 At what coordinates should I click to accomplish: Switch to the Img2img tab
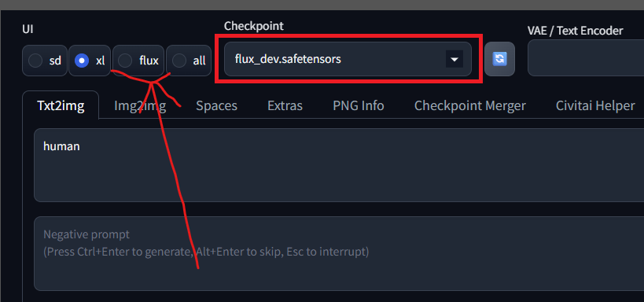tap(140, 105)
